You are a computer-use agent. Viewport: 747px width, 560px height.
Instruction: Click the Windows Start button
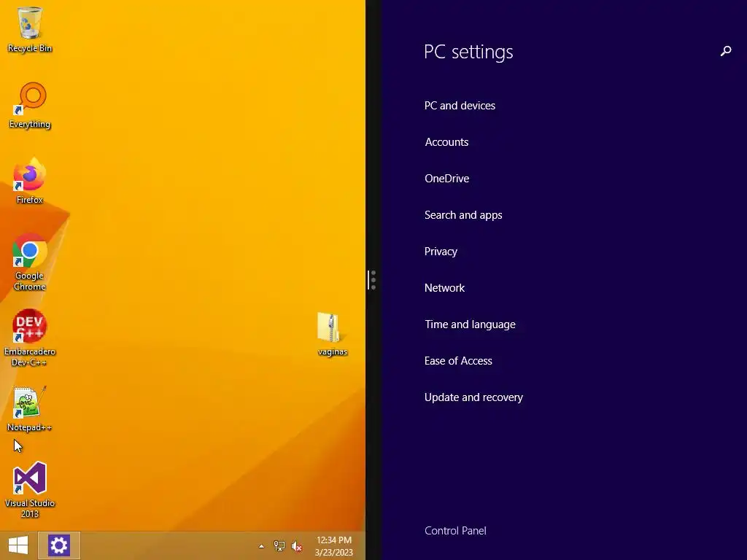point(18,545)
